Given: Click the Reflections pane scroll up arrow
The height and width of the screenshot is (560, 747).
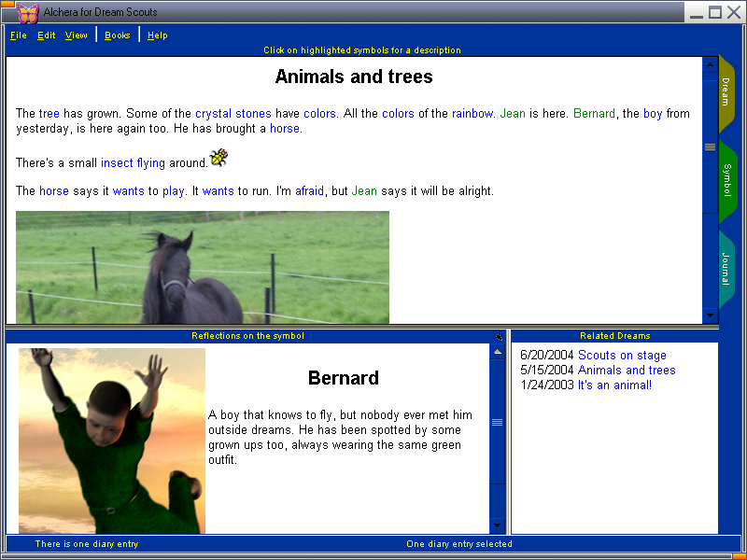Looking at the screenshot, I should tap(497, 352).
